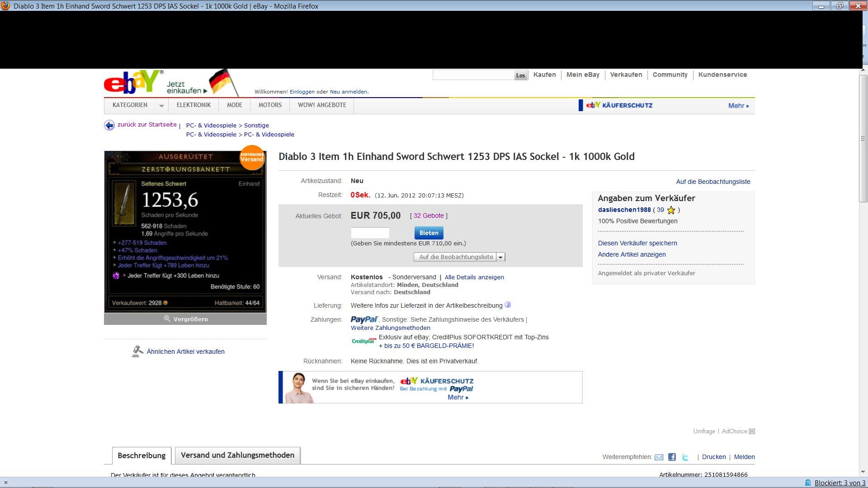Click the Melden link
The width and height of the screenshot is (868, 488).
click(x=744, y=457)
